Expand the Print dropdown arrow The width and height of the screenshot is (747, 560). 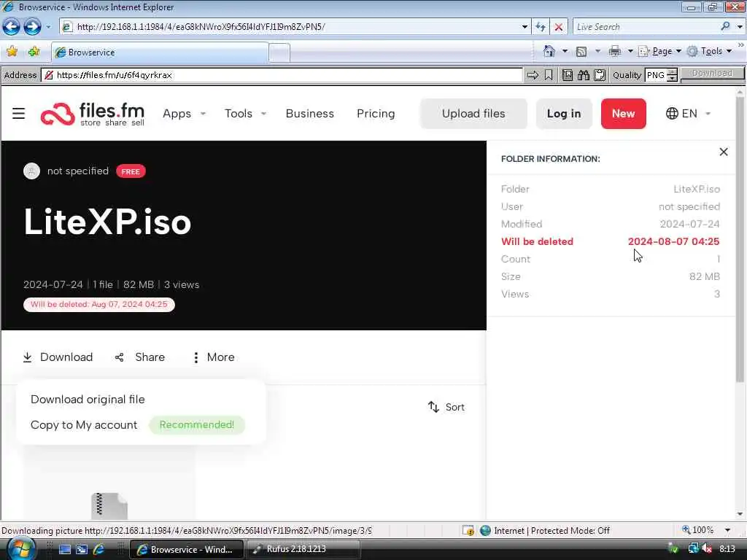[x=630, y=51]
